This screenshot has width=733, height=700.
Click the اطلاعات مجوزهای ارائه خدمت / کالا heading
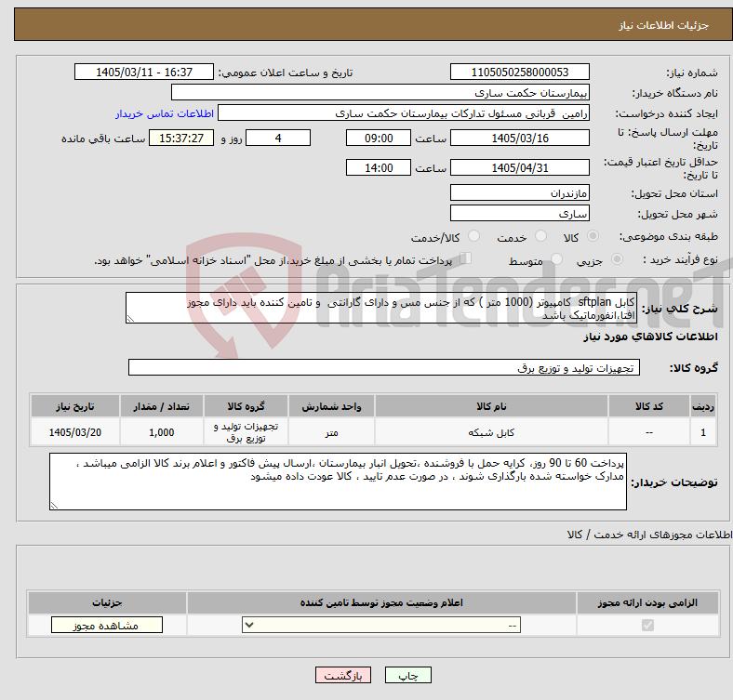pyautogui.click(x=649, y=535)
